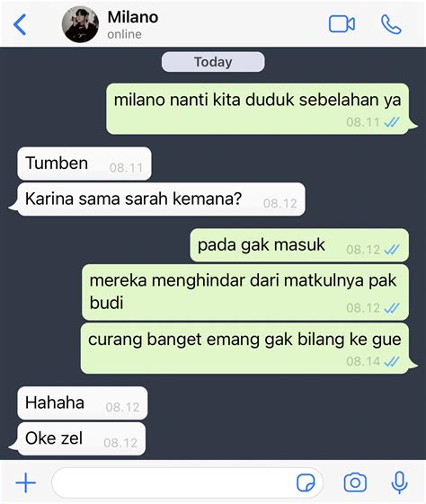This screenshot has width=426, height=504.
Task: Tap the online status under Milano
Action: (124, 34)
